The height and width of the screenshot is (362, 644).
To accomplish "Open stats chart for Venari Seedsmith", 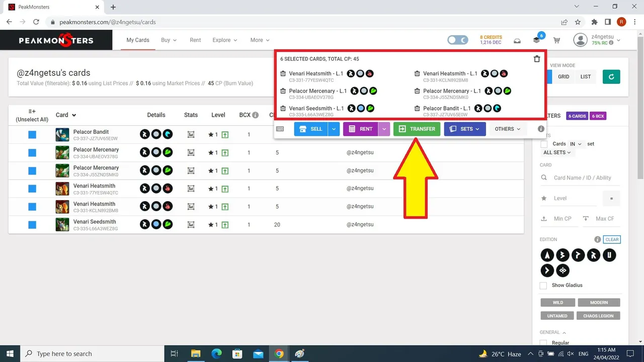I will [191, 225].
